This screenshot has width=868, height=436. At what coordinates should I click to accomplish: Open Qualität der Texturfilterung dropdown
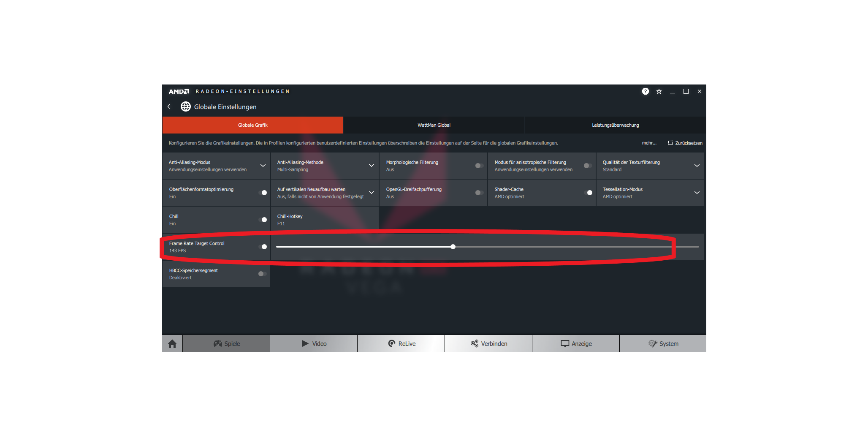pyautogui.click(x=697, y=166)
